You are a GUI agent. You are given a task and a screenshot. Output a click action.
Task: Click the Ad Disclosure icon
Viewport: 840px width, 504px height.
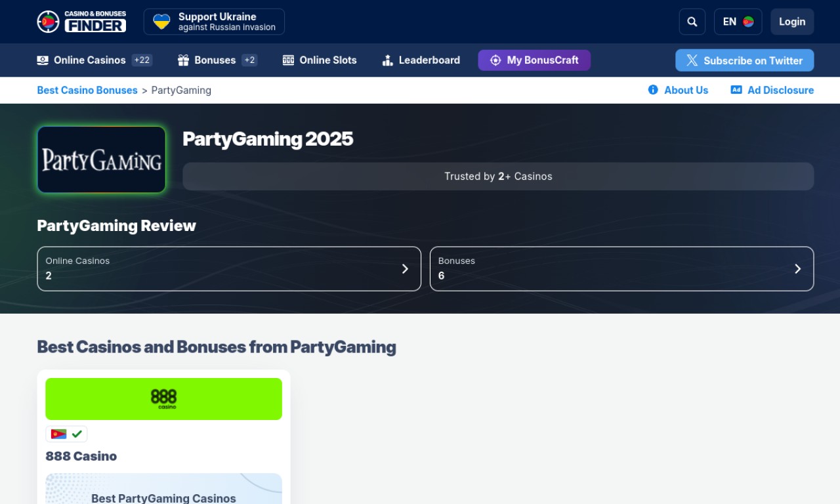pyautogui.click(x=736, y=90)
